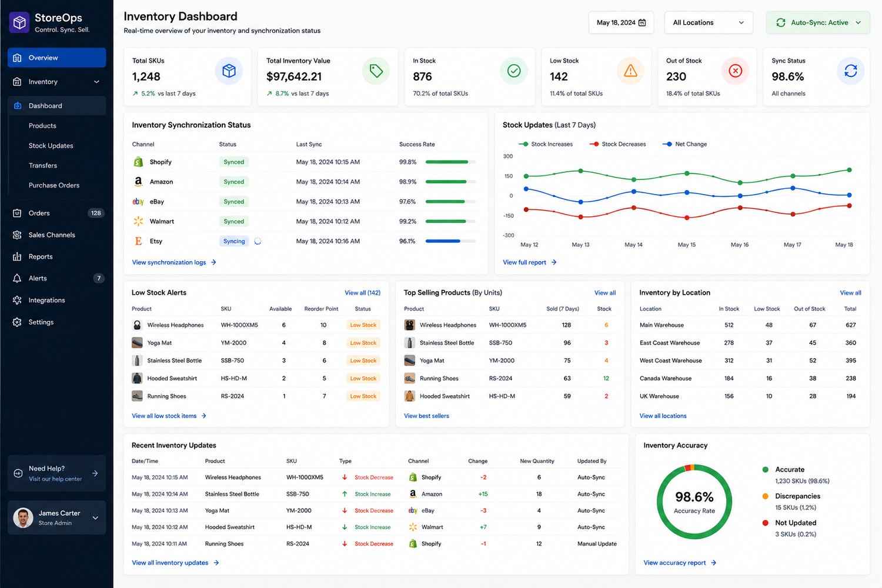Click the Sync Status refresh icon

(x=851, y=71)
